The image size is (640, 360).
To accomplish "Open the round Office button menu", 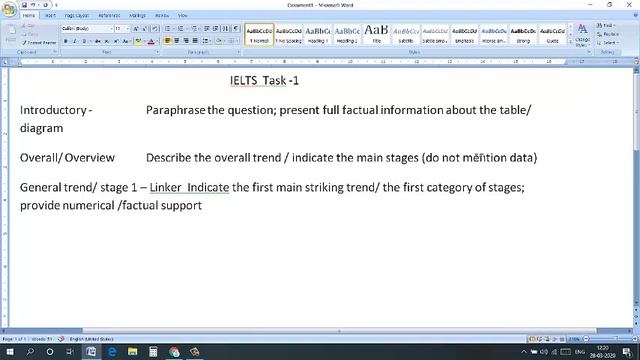I will [x=9, y=9].
